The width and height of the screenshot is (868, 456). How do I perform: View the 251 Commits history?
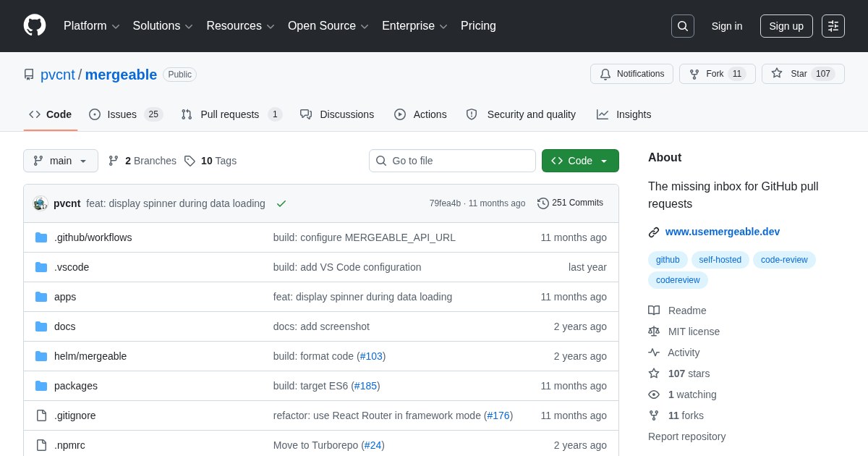click(x=570, y=203)
